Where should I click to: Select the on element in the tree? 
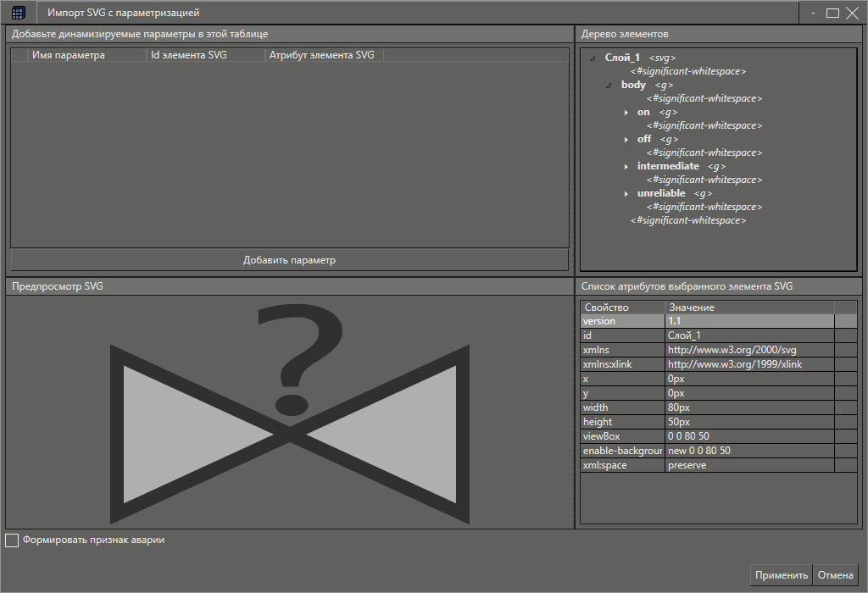point(643,111)
